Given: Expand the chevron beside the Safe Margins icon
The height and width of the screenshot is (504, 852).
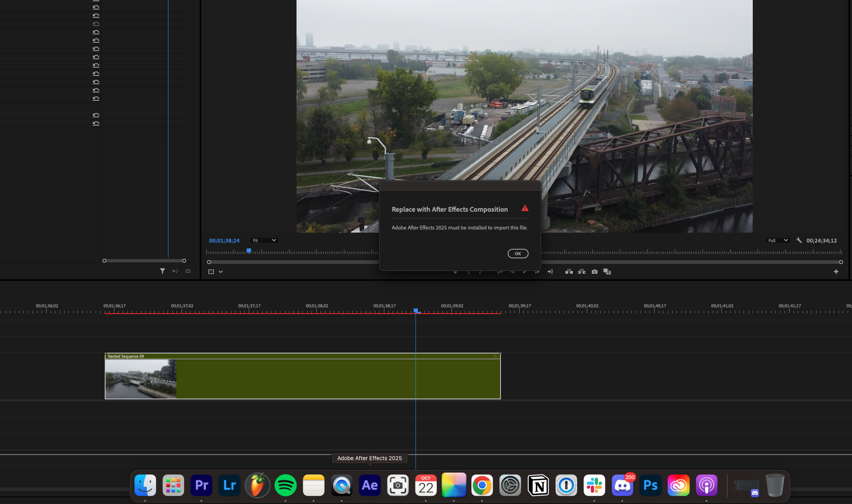Looking at the screenshot, I should 221,272.
